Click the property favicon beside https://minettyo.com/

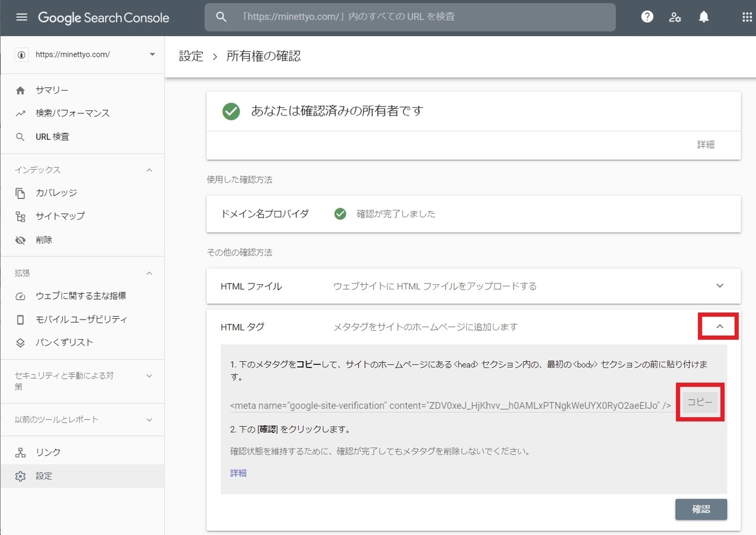tap(23, 55)
